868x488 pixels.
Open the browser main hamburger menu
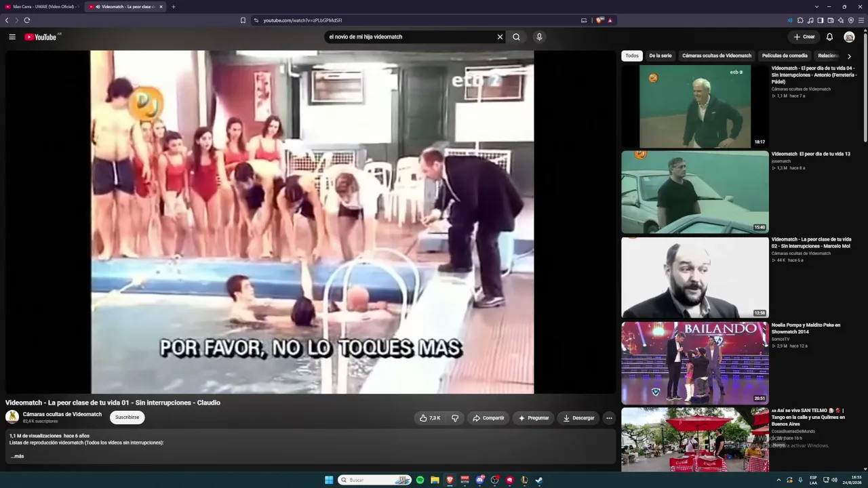point(861,20)
